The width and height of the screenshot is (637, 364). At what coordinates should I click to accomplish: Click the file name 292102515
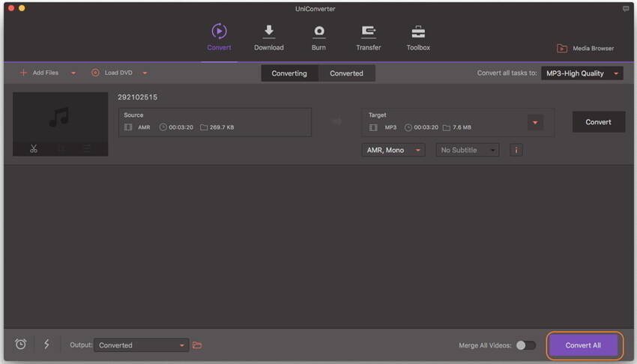tap(137, 97)
